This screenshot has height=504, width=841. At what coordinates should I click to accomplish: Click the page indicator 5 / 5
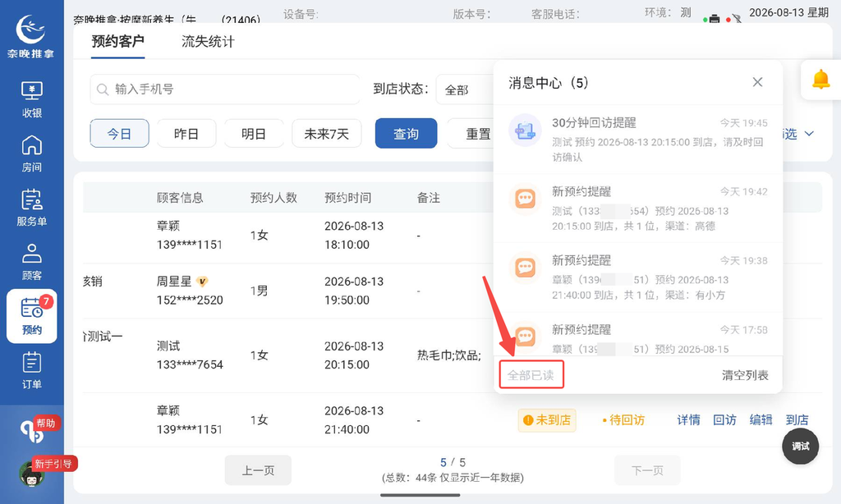tap(453, 462)
